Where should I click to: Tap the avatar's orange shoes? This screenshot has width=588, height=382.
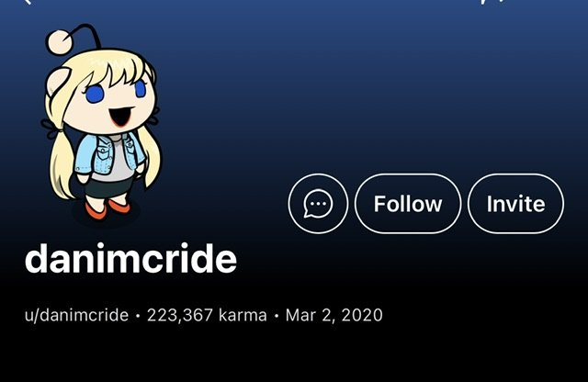[107, 210]
